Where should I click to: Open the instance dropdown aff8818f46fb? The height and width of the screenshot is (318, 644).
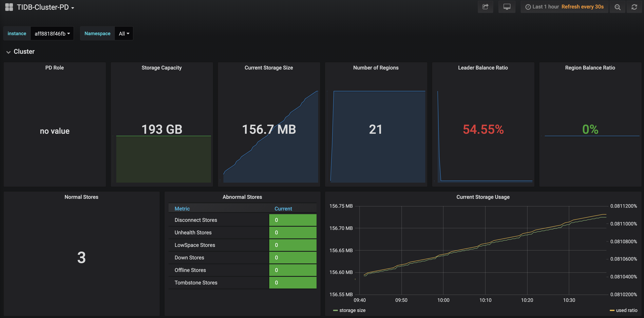(52, 33)
